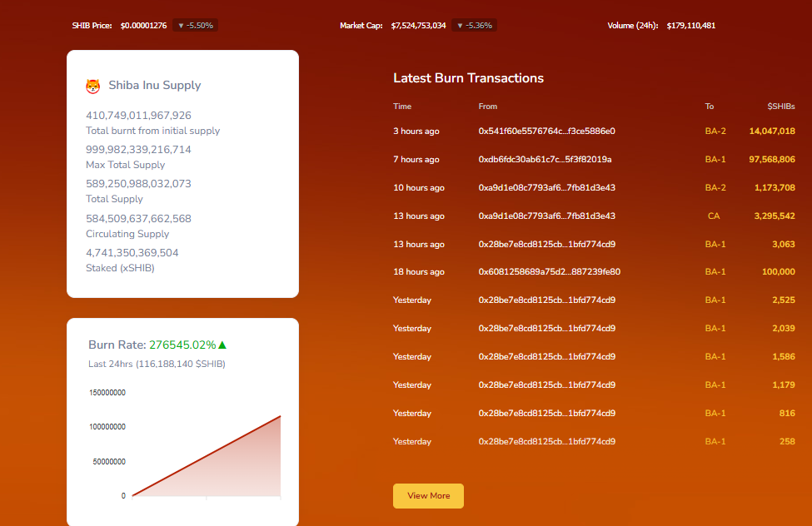Select burn amount 97,568,806

pyautogui.click(x=772, y=160)
